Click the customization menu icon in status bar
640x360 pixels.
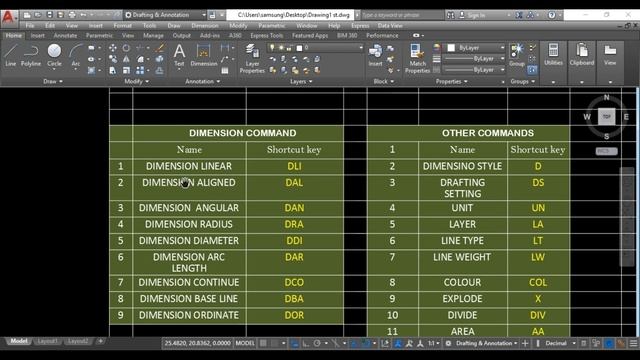pos(633,343)
